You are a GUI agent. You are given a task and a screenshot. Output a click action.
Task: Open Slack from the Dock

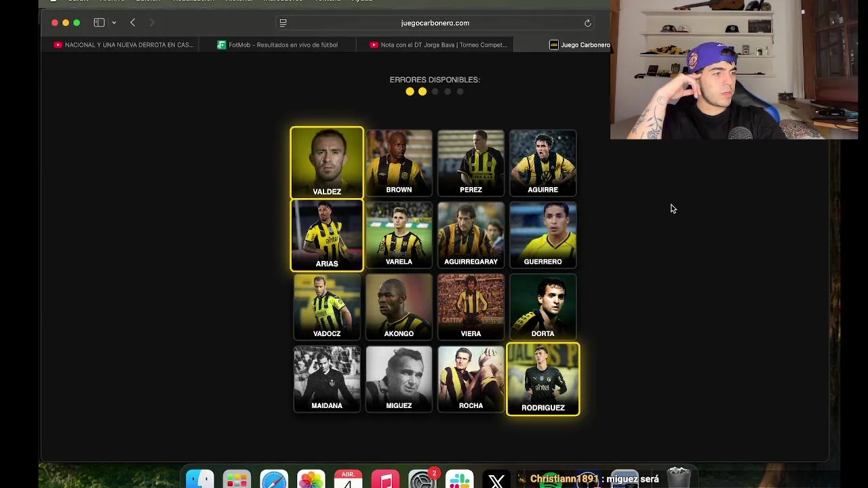[x=459, y=479]
